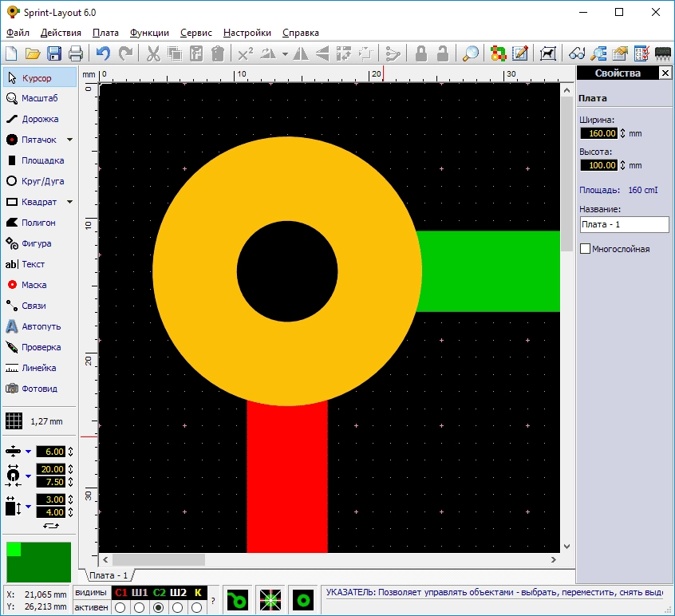Select the Линейка measure tool

[x=40, y=368]
